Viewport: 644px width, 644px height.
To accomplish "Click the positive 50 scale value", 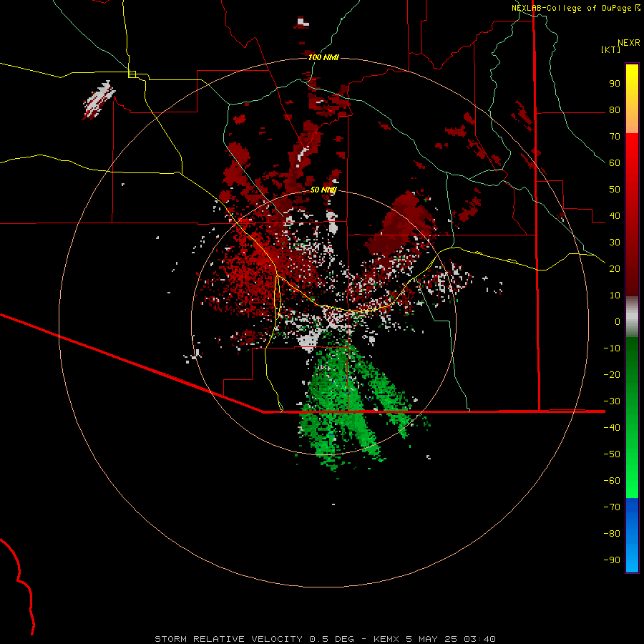I will [x=615, y=190].
